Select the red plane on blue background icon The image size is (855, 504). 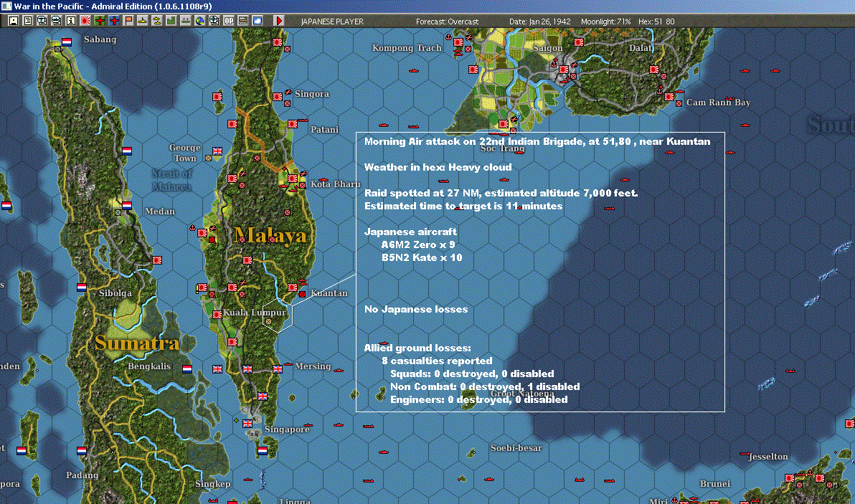(x=114, y=21)
